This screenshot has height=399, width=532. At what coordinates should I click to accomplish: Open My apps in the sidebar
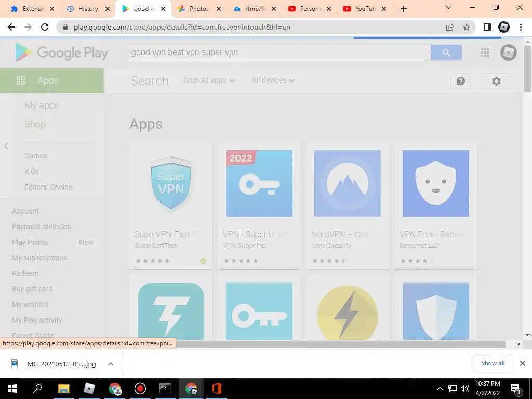(42, 105)
